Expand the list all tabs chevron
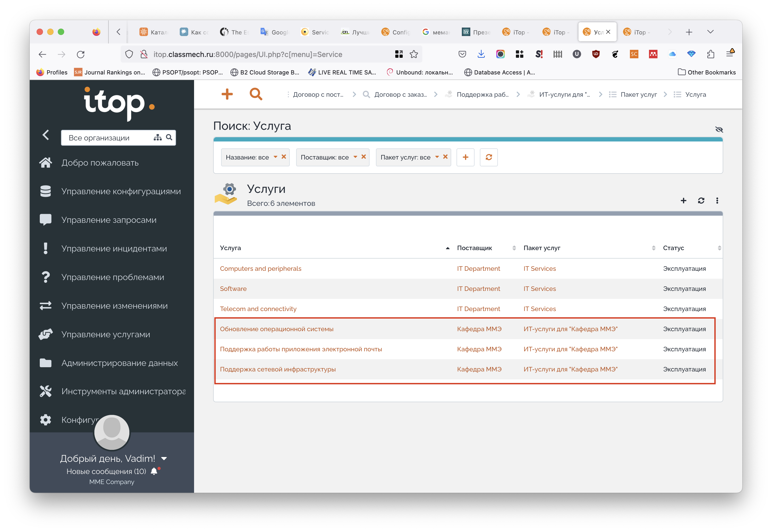The height and width of the screenshot is (532, 772). tap(710, 32)
